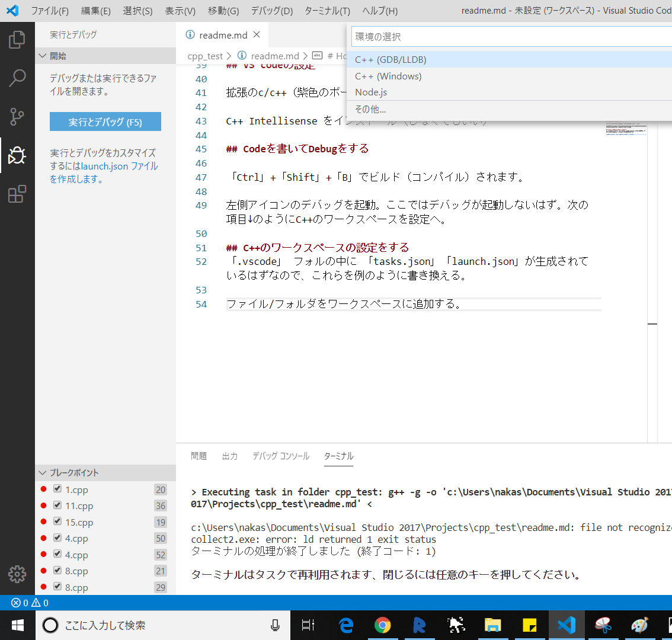Click the Cortana circle icon
672x640 pixels.
[x=50, y=625]
